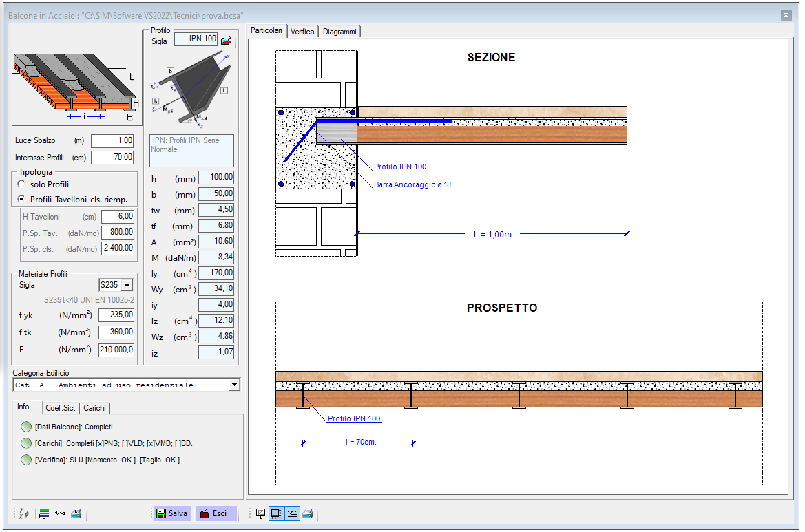The height and width of the screenshot is (532, 805).
Task: Click the E modulus value field
Action: point(116,350)
